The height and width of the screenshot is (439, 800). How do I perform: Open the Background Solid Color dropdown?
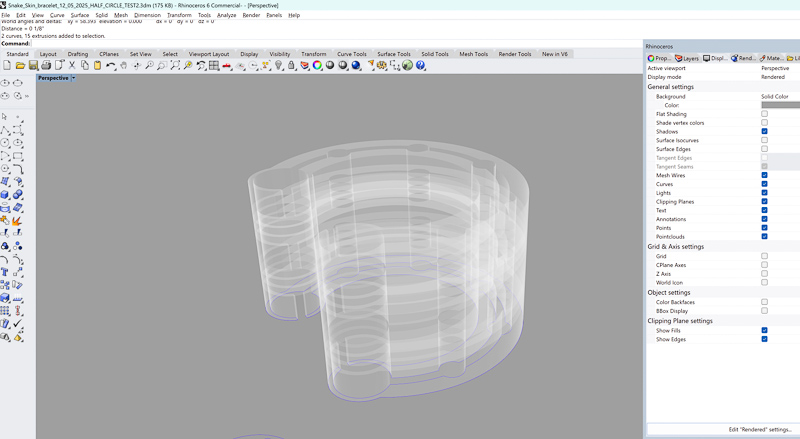[x=775, y=96]
